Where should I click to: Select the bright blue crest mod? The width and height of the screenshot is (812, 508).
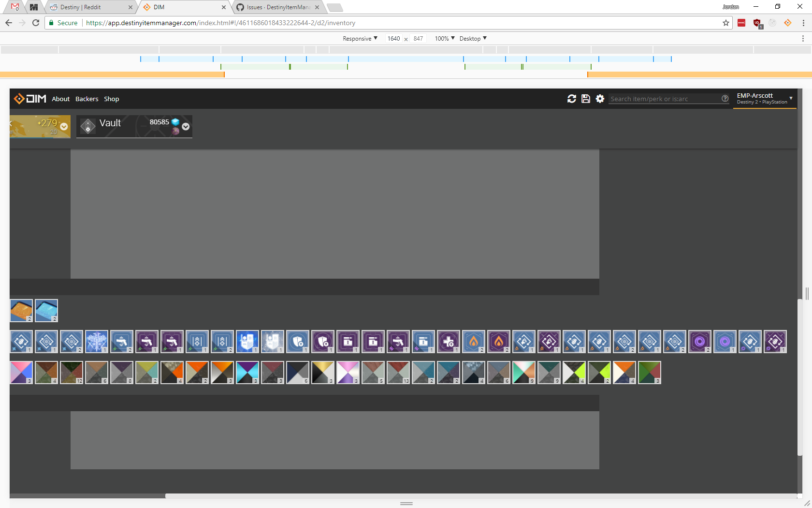point(247,342)
